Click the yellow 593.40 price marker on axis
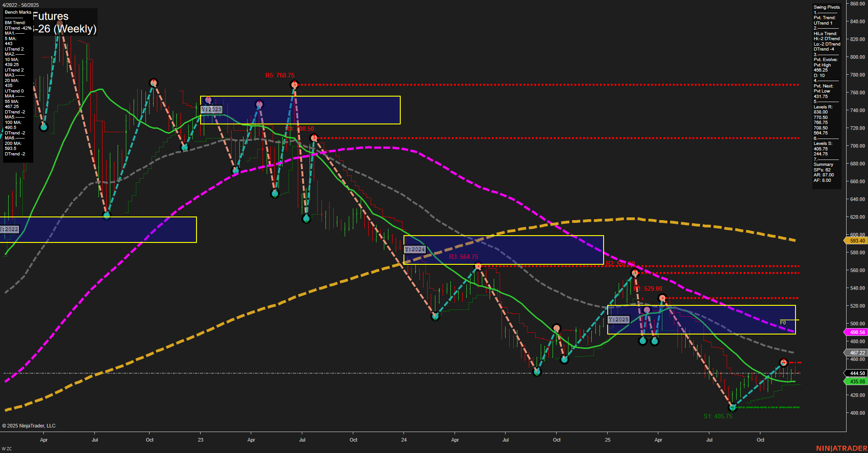This screenshot has height=453, width=868. (856, 241)
